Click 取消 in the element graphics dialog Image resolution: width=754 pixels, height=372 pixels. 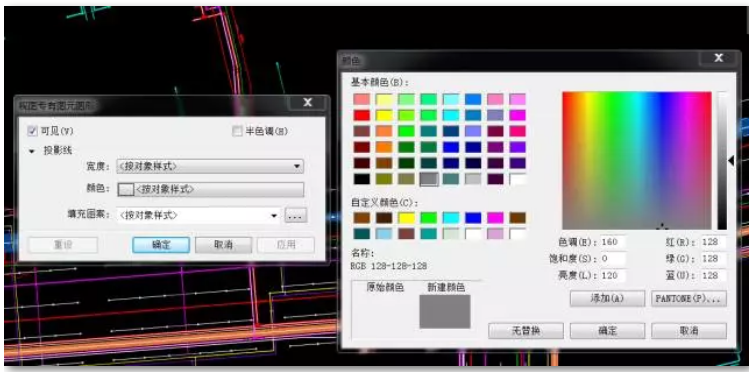(x=224, y=245)
